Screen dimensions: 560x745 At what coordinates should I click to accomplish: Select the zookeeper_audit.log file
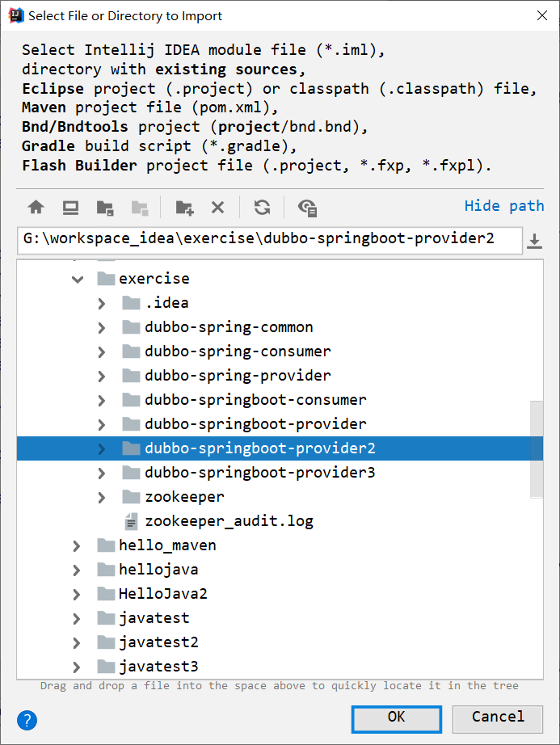tap(229, 521)
